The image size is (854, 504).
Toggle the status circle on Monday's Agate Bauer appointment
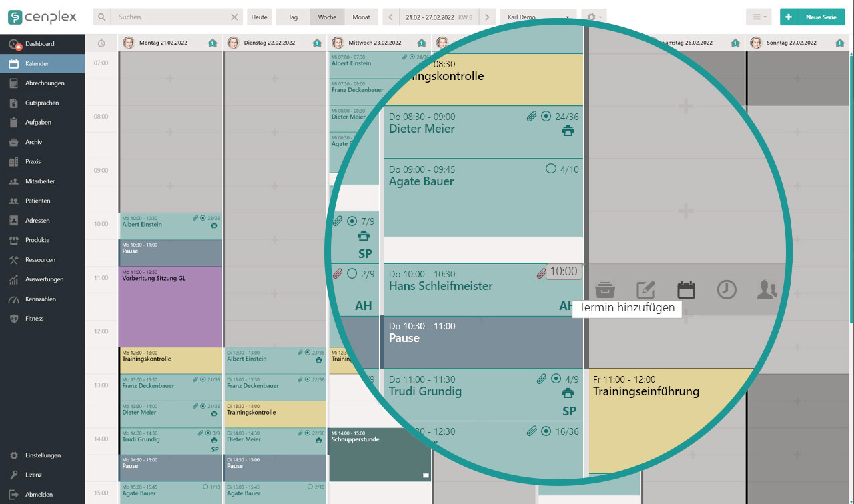[x=205, y=487]
